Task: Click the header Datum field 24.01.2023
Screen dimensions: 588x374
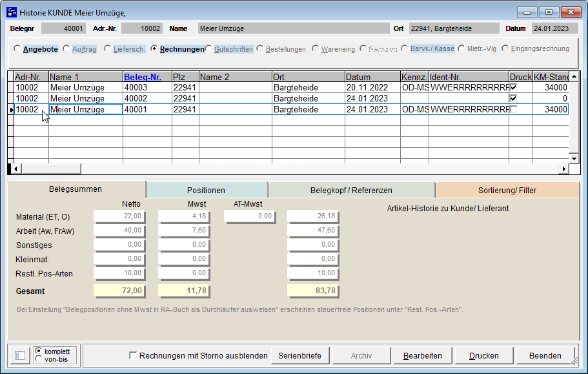Action: pos(554,28)
